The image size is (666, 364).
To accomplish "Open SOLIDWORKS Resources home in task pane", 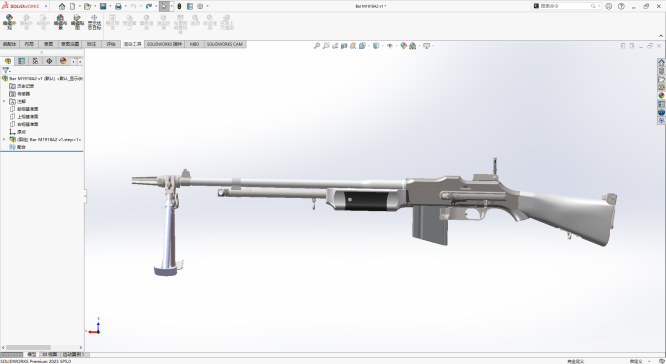I will click(661, 62).
